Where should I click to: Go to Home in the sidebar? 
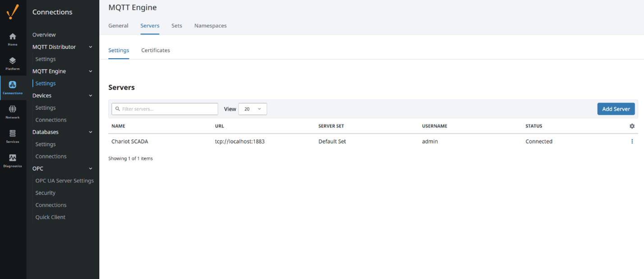click(13, 39)
